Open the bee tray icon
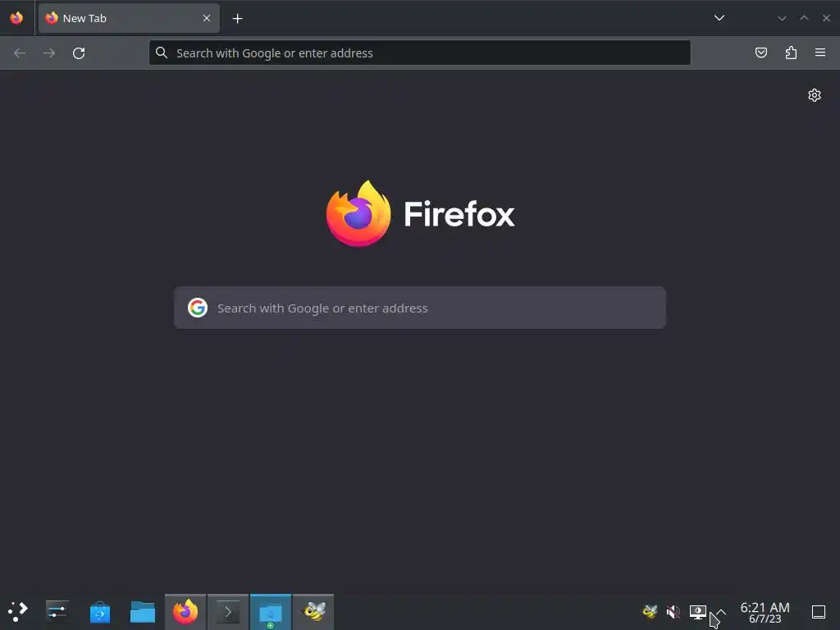The image size is (840, 630). [x=650, y=611]
